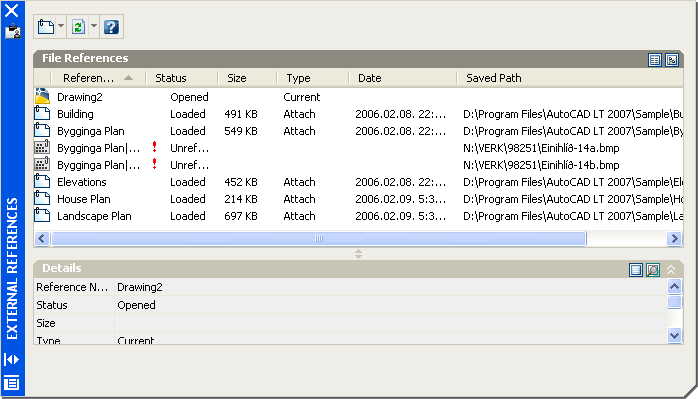Click the Opened status of Drawing2

point(189,97)
